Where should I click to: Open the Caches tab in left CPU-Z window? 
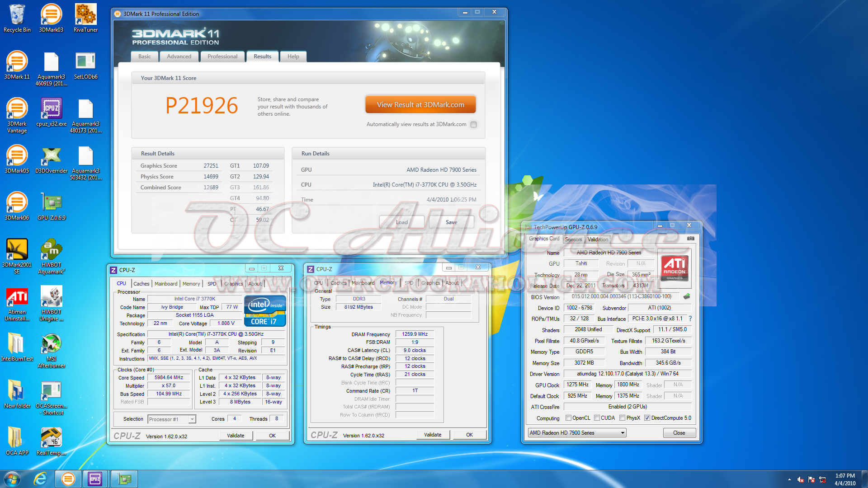click(x=141, y=284)
